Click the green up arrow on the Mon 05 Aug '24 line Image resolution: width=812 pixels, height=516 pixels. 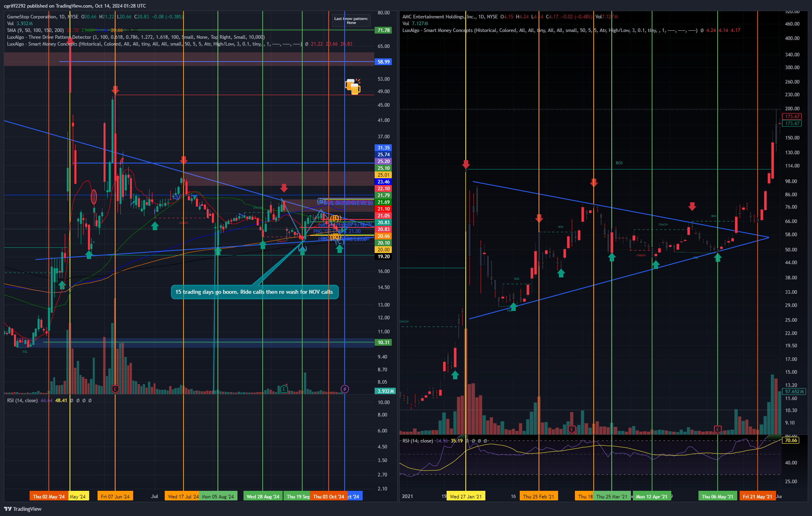pos(218,251)
